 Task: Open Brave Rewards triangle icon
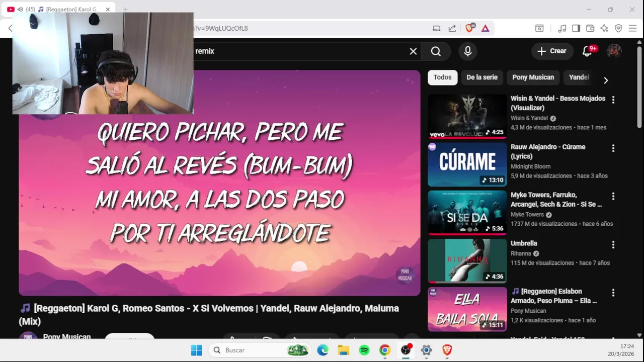(485, 28)
